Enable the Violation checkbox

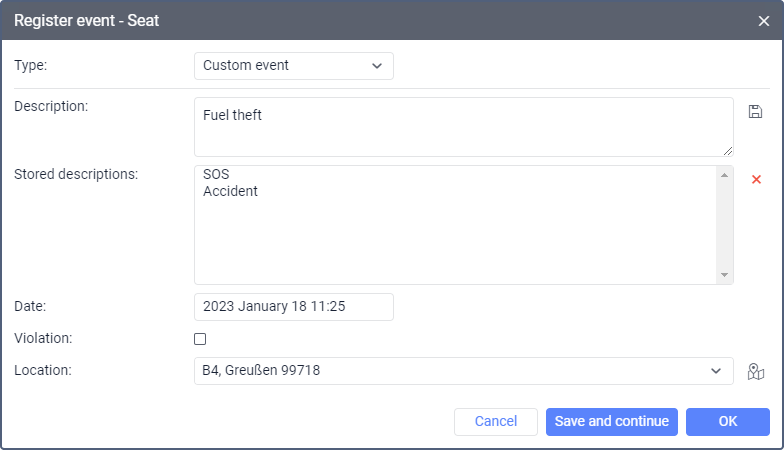(200, 339)
